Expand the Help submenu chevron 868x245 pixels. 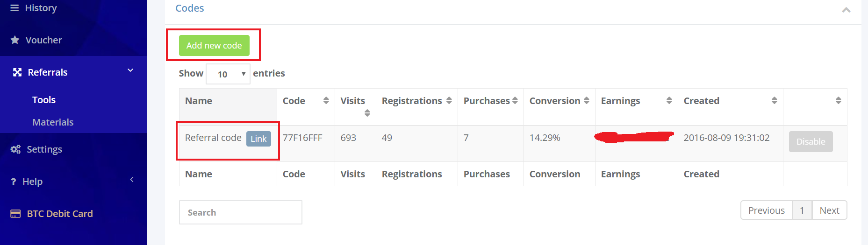pyautogui.click(x=132, y=180)
